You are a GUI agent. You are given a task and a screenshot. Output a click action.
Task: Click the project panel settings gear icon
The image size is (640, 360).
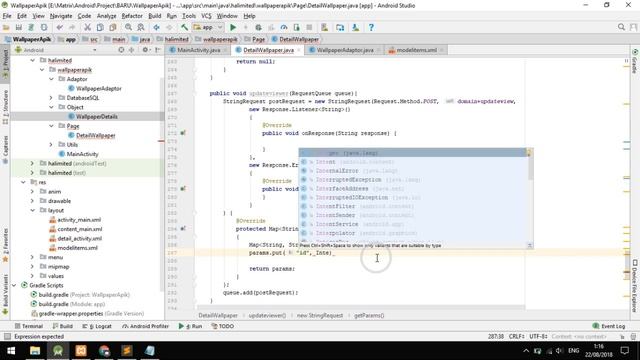[x=145, y=50]
